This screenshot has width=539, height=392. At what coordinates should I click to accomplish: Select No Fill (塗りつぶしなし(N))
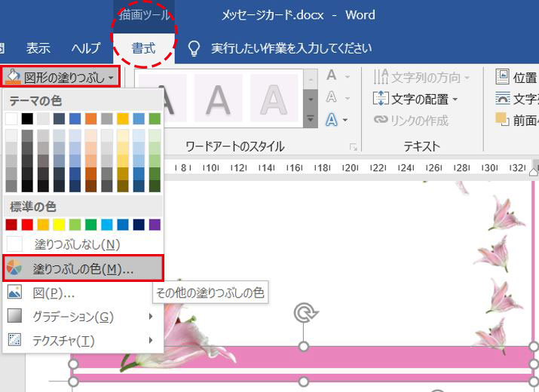pos(83,244)
